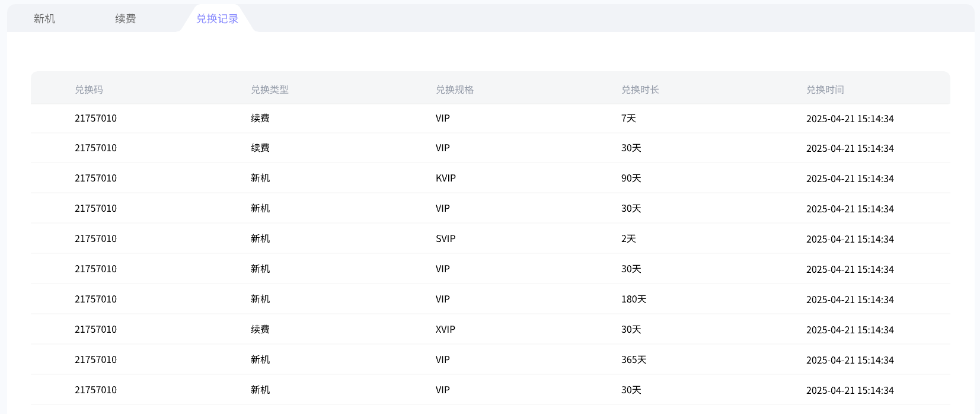Click the 兑换时长 column header
Screen dimensions: 980x414
pos(640,90)
